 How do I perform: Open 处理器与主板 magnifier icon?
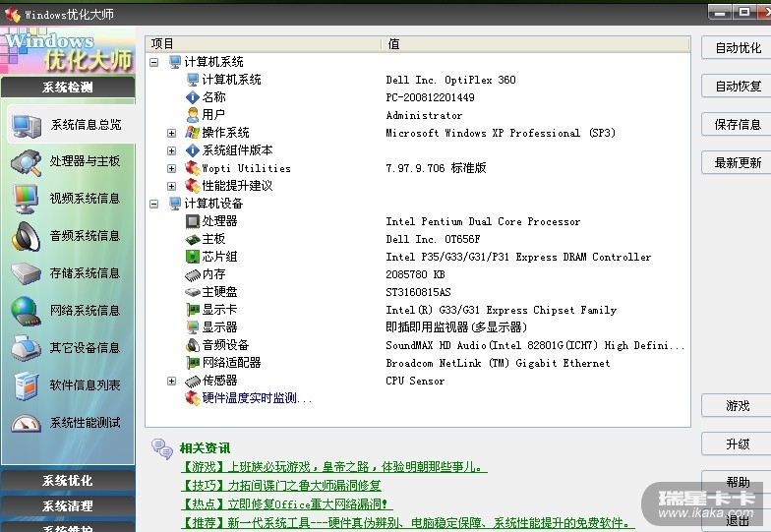(x=26, y=163)
